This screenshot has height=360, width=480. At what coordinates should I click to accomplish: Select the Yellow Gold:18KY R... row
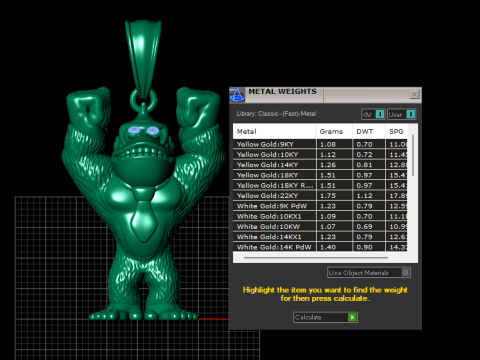(x=320, y=185)
